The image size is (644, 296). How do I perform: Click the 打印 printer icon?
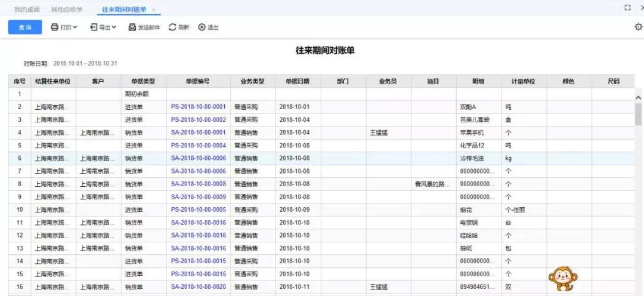[55, 27]
